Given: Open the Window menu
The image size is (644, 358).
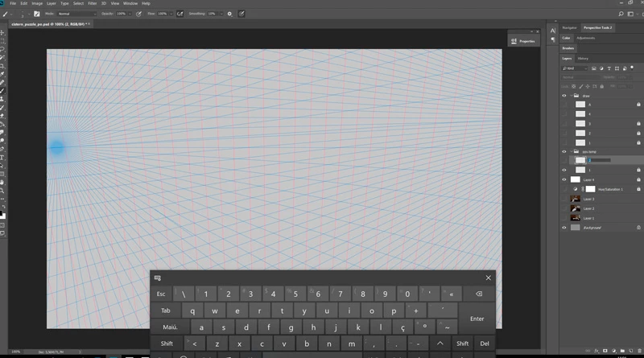Looking at the screenshot, I should pyautogui.click(x=130, y=3).
